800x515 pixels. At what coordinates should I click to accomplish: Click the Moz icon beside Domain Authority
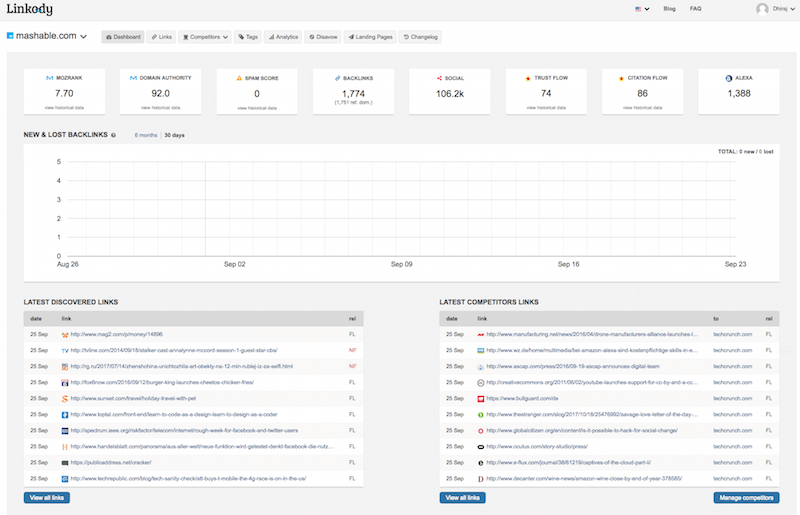(x=133, y=78)
